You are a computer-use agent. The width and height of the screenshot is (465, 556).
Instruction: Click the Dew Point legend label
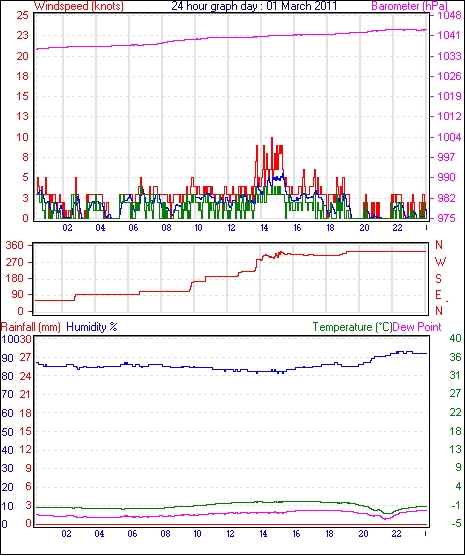point(417,327)
